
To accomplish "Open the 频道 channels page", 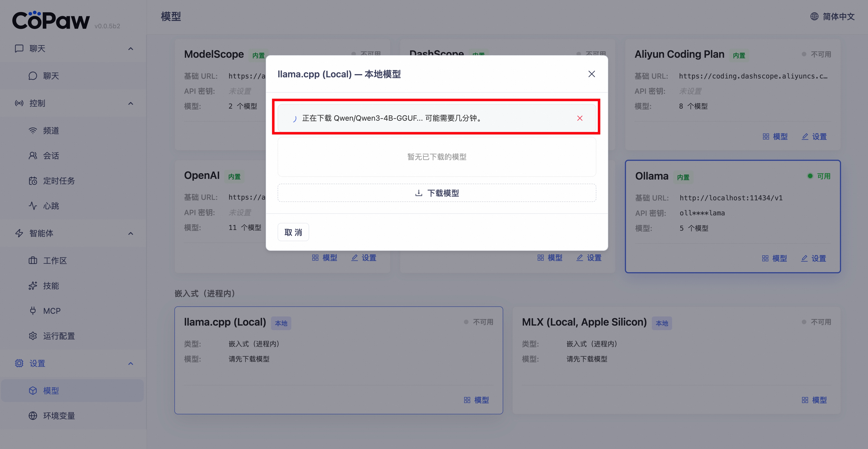I will point(51,131).
